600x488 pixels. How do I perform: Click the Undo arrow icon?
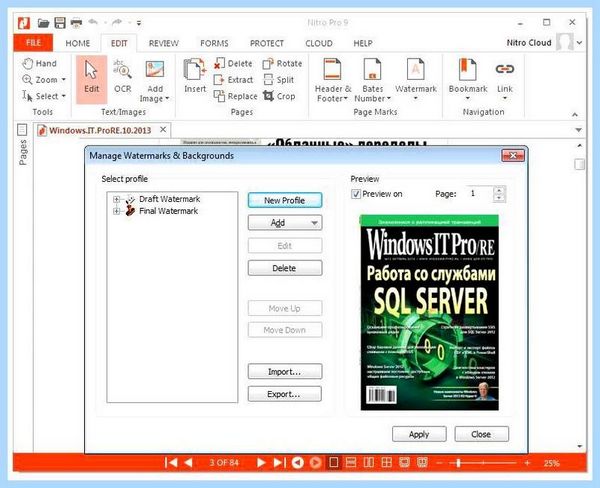click(x=93, y=22)
